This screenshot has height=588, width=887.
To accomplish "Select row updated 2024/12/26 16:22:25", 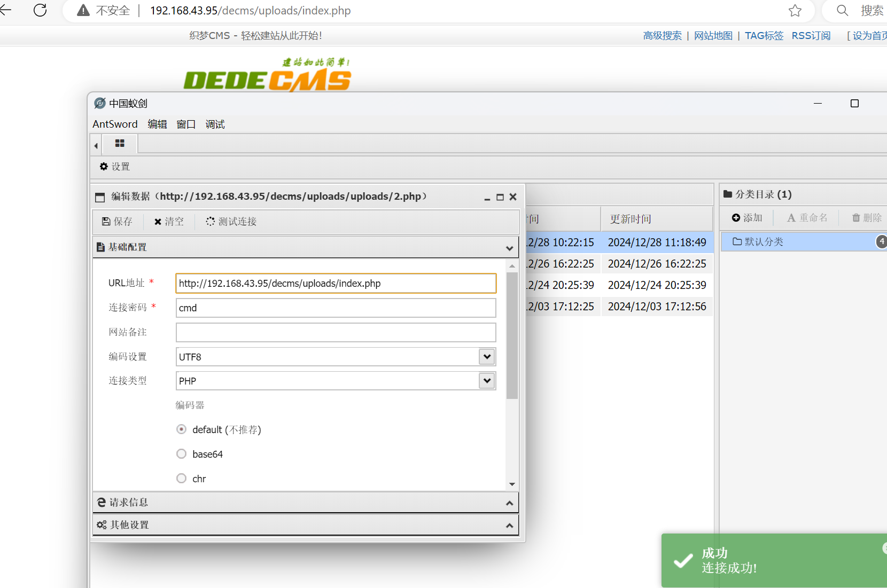I will pyautogui.click(x=657, y=264).
